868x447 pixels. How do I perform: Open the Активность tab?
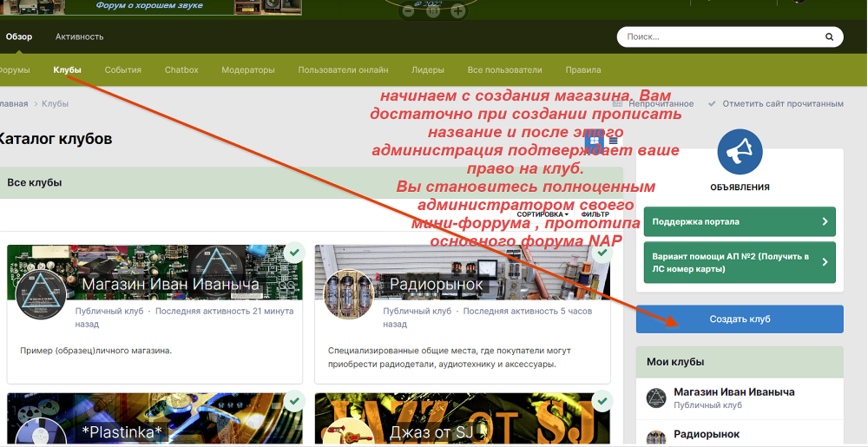79,36
